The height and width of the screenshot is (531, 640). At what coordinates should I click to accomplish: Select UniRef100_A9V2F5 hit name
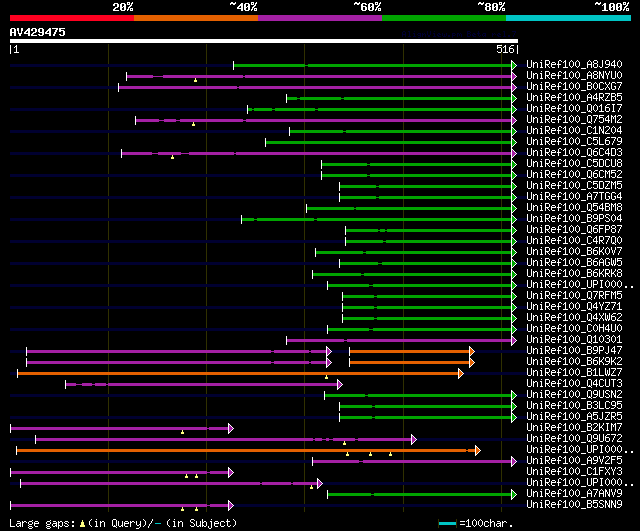click(574, 461)
